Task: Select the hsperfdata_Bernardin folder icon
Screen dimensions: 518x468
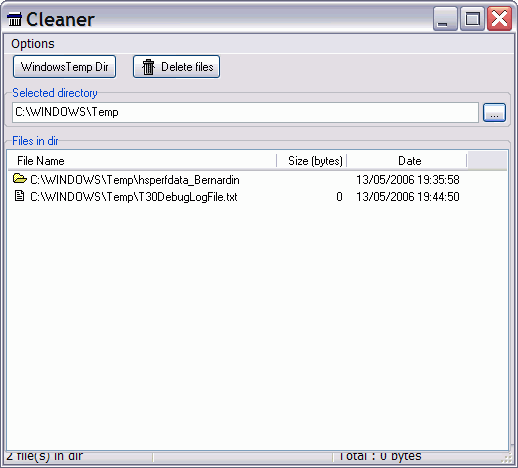Action: (x=20, y=179)
